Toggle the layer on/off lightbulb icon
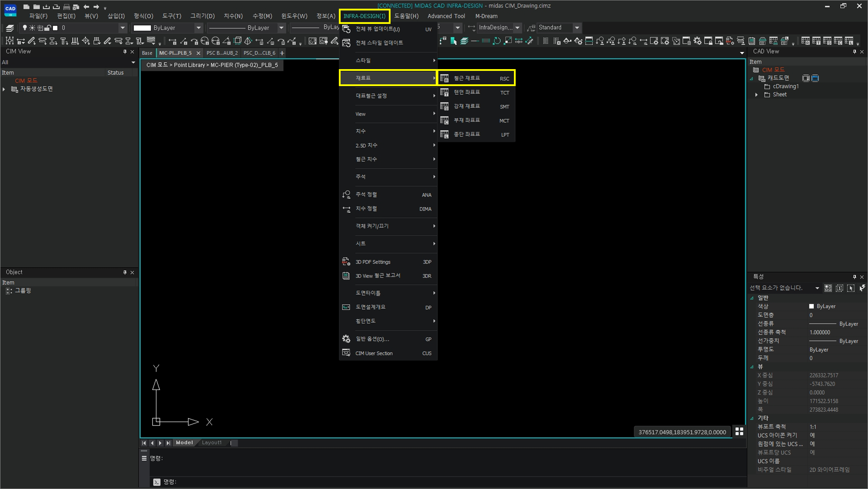Screen dimensions: 868x489 [25, 28]
